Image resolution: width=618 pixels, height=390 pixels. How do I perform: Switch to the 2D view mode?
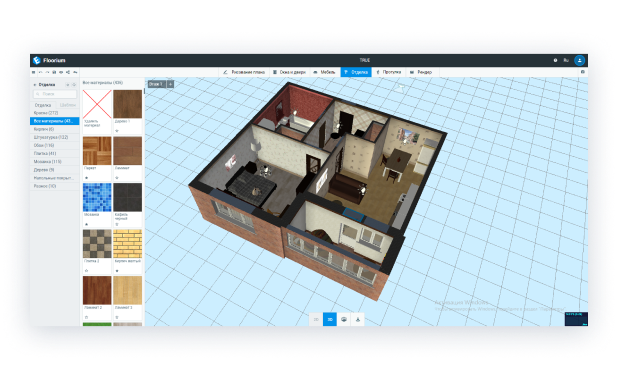click(x=316, y=319)
